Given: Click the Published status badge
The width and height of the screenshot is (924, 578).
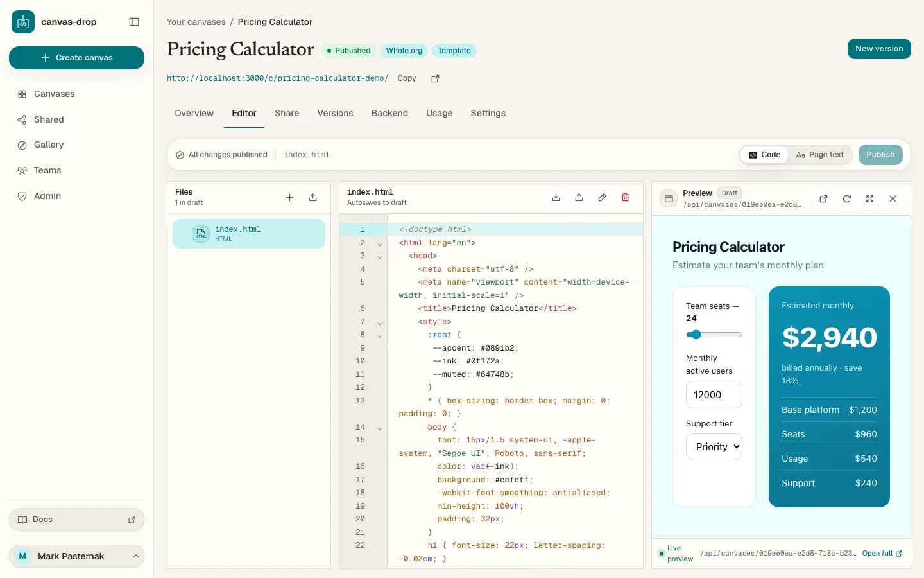Looking at the screenshot, I should tap(348, 51).
